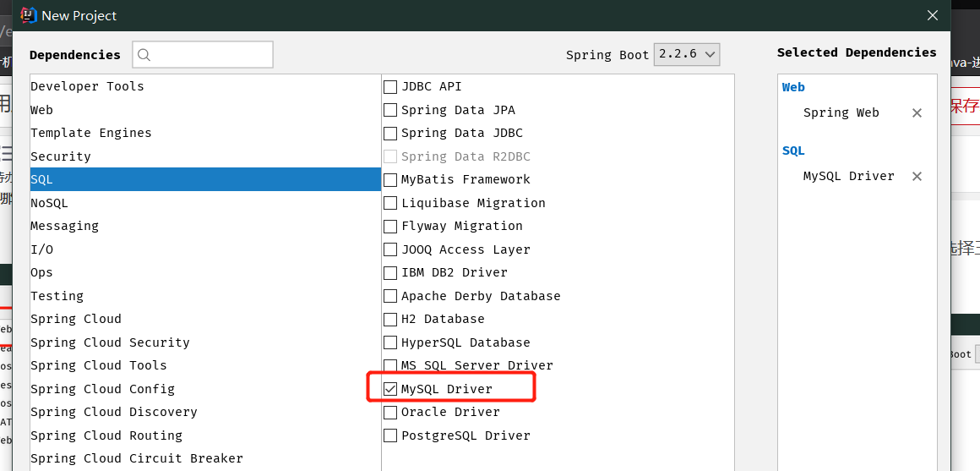
Task: Tick the Flyway Migration checkbox
Action: click(390, 227)
